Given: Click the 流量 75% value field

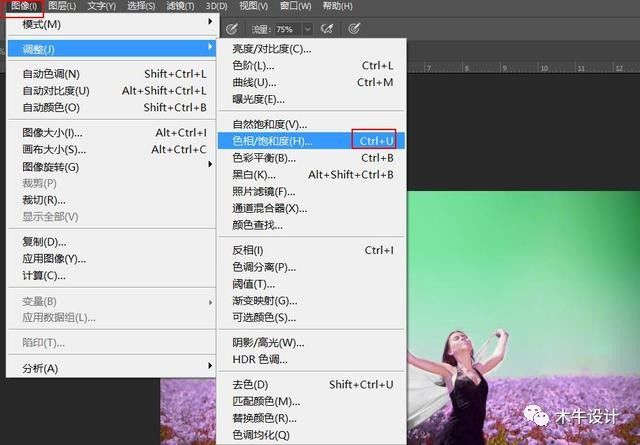Looking at the screenshot, I should click(285, 29).
